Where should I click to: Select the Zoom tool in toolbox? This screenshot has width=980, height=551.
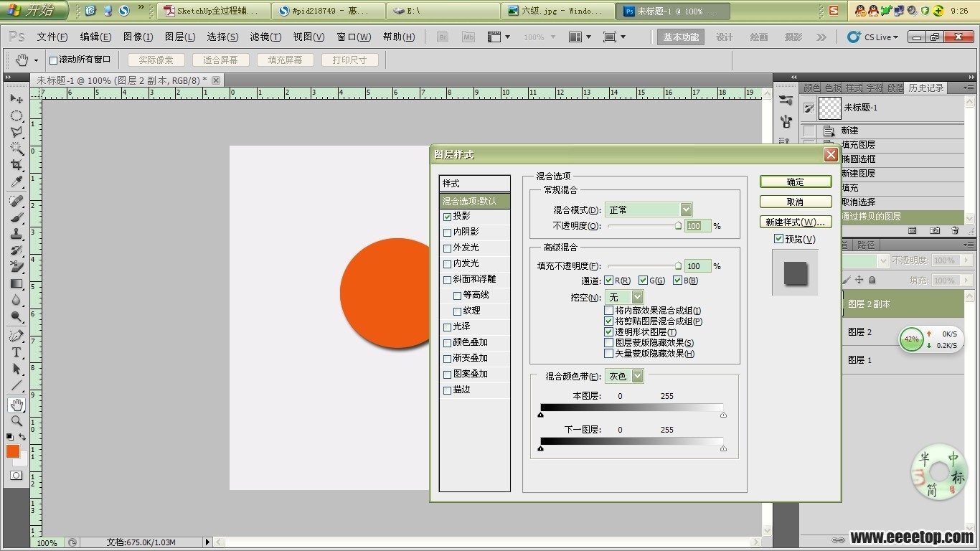(x=16, y=421)
